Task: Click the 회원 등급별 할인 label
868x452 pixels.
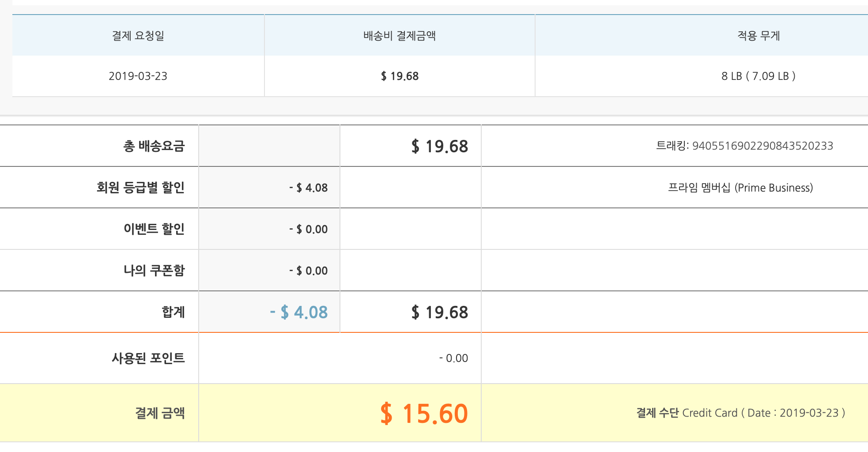Action: click(140, 188)
